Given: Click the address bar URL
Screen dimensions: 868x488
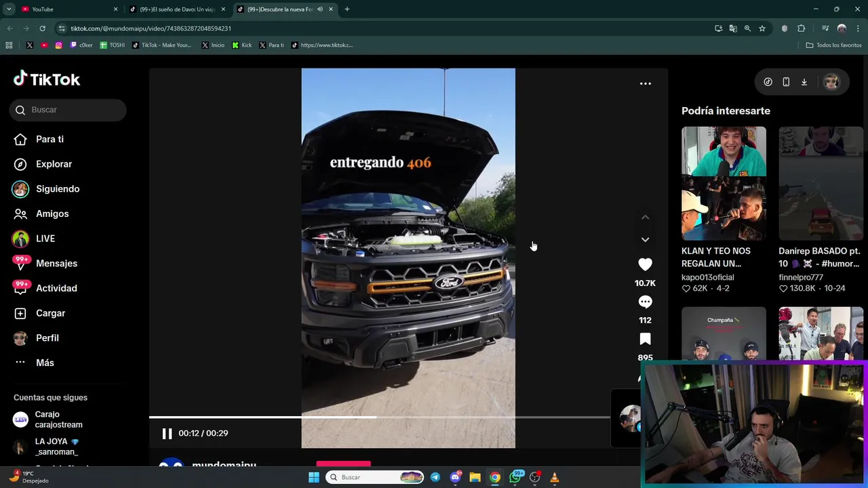Looking at the screenshot, I should [151, 28].
